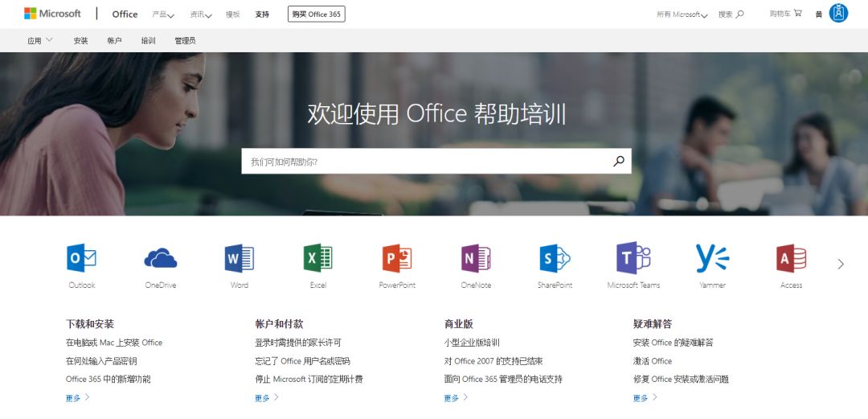Click the Office brand link
The width and height of the screenshot is (868, 419).
[x=125, y=14]
